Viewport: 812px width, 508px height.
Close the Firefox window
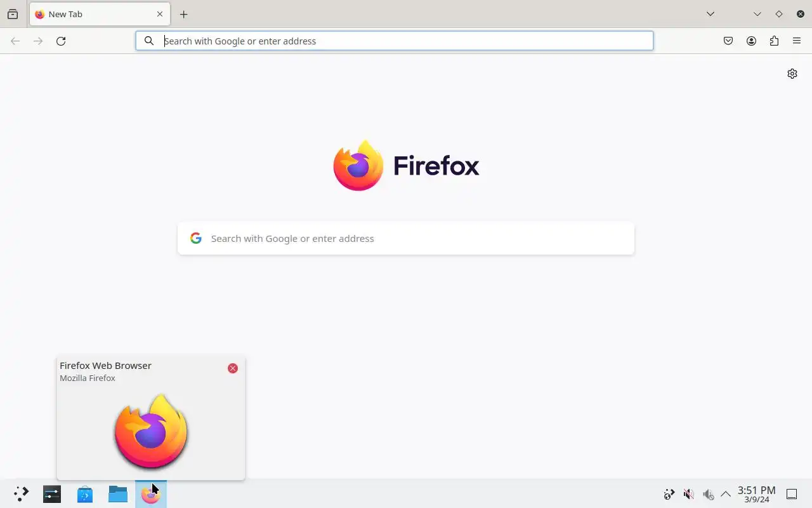[801, 14]
